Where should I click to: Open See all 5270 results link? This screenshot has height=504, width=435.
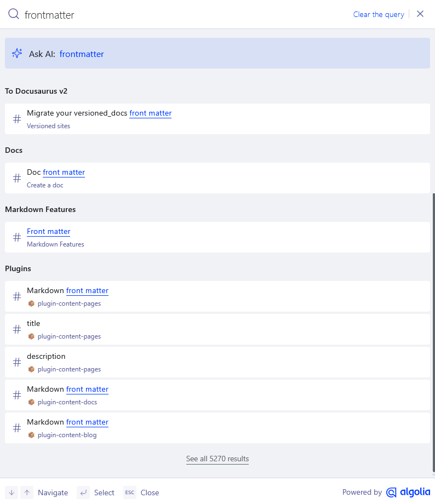[217, 459]
